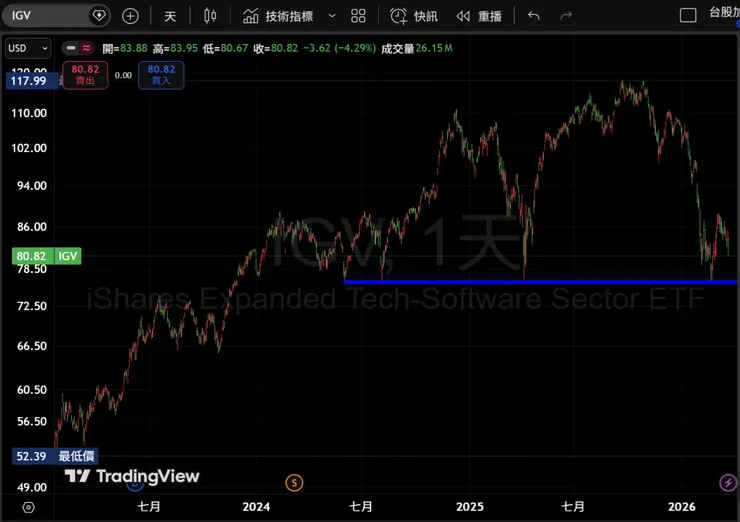Click the green 80.82 IGV price label
The height and width of the screenshot is (522, 740).
coord(46,256)
